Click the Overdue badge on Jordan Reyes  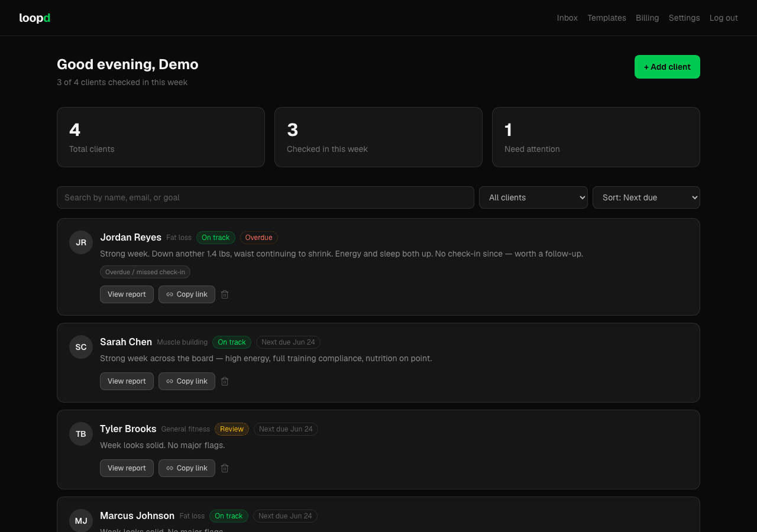[x=259, y=238]
